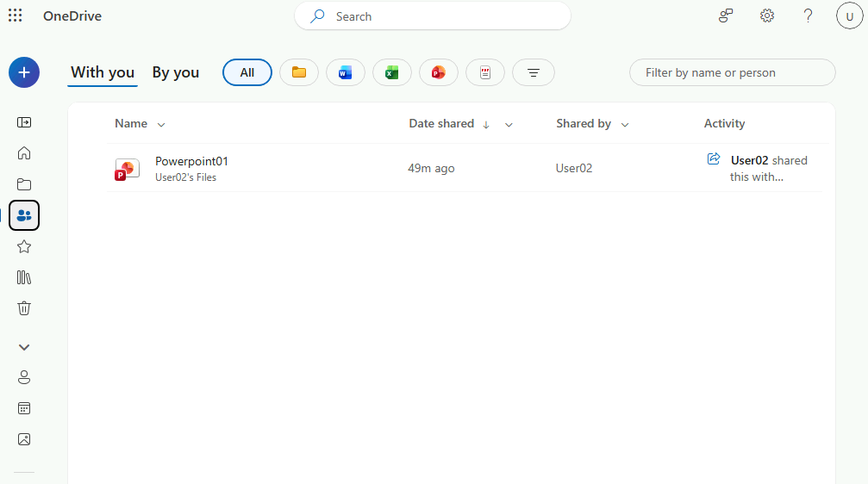Click in the Search box
868x484 pixels.
tap(433, 16)
